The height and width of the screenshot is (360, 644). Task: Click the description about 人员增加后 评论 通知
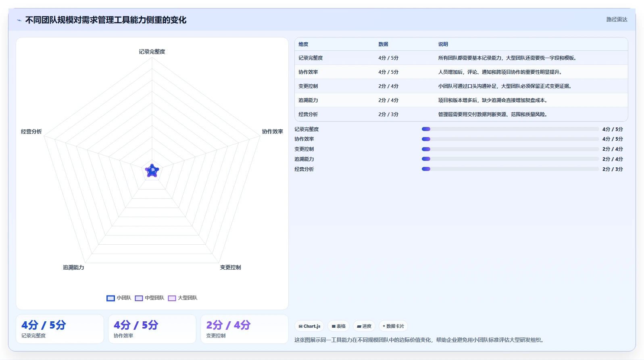[x=500, y=72]
